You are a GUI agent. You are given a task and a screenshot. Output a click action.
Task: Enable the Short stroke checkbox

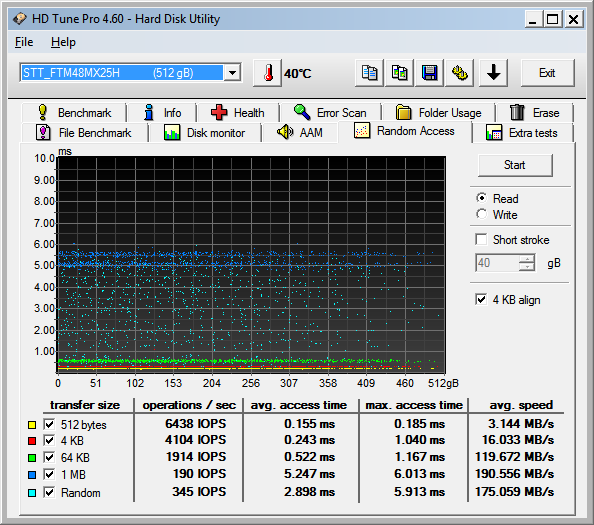(x=481, y=239)
